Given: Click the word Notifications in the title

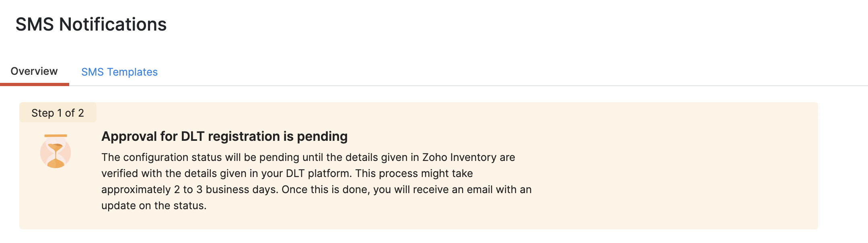Looking at the screenshot, I should tap(113, 25).
